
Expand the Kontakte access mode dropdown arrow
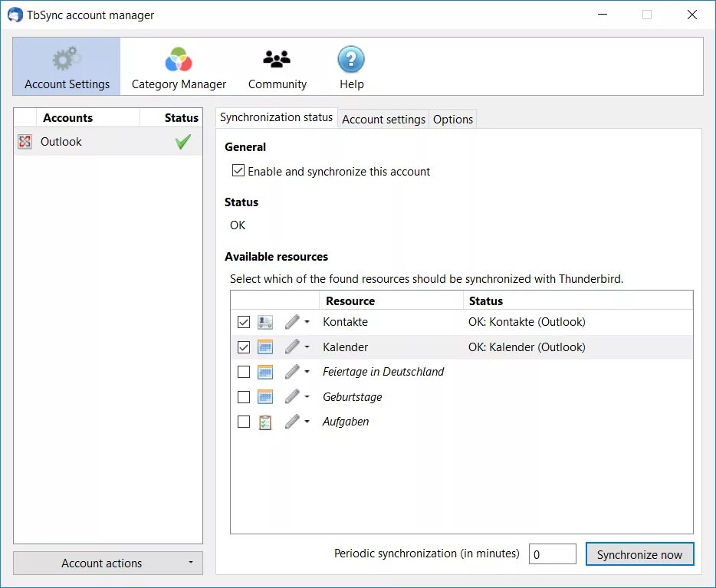pyautogui.click(x=307, y=322)
